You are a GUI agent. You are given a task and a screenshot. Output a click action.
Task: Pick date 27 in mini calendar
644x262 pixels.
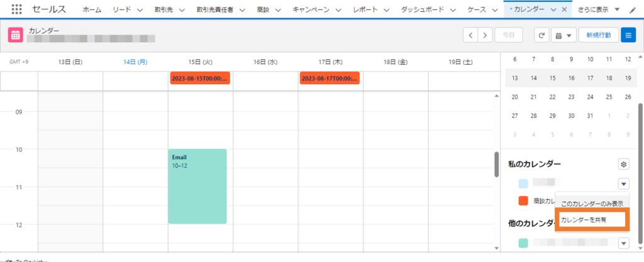pyautogui.click(x=514, y=116)
